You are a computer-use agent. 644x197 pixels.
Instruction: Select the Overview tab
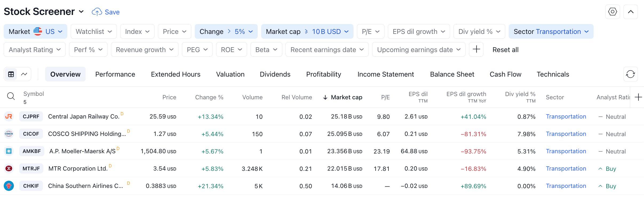pyautogui.click(x=65, y=74)
